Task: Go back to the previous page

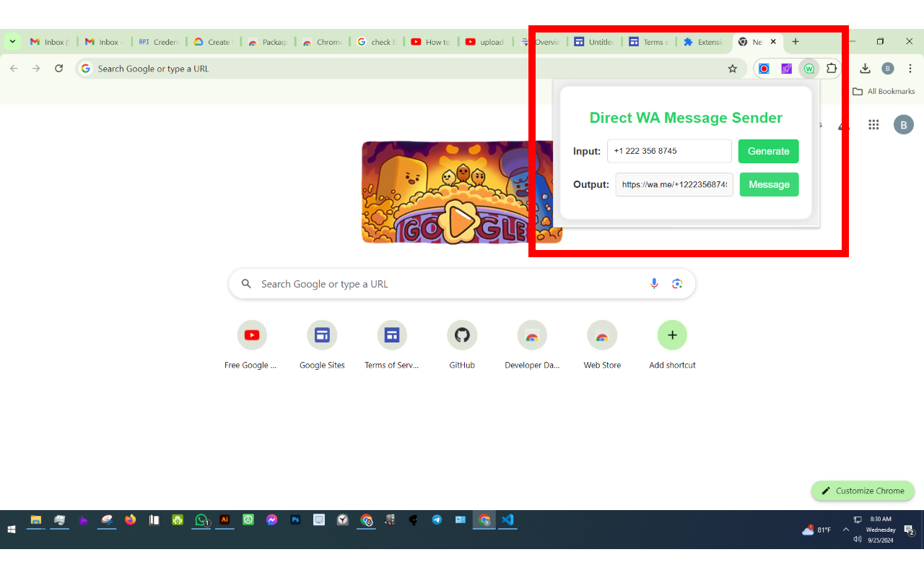Action: click(x=14, y=69)
